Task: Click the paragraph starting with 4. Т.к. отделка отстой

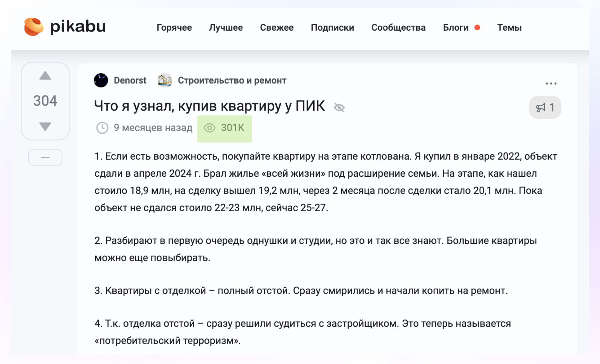Action: [303, 332]
